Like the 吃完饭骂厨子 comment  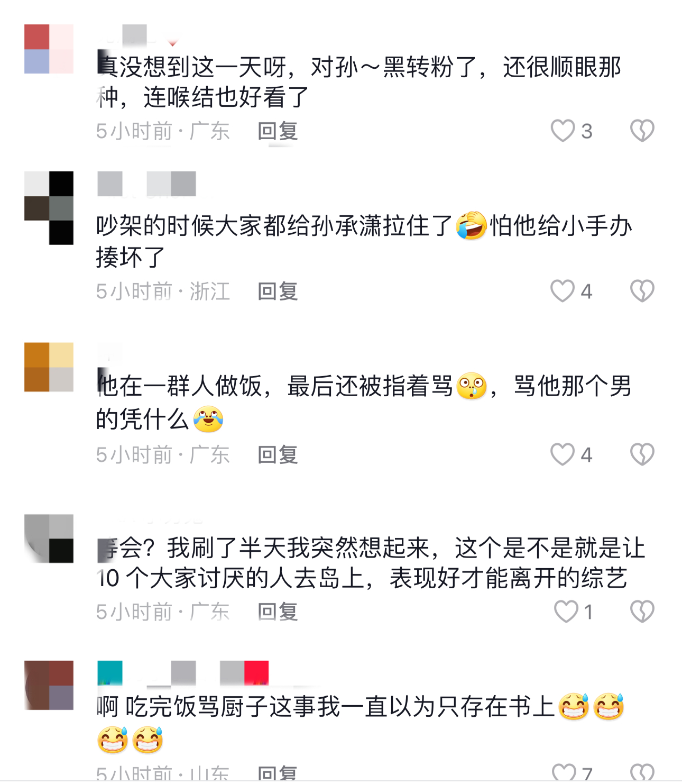pyautogui.click(x=564, y=773)
